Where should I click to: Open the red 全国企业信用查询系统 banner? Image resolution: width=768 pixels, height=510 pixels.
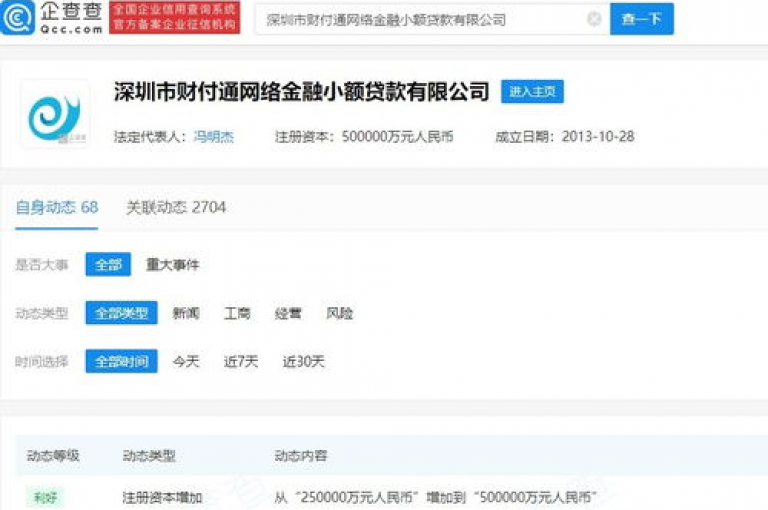(x=175, y=18)
